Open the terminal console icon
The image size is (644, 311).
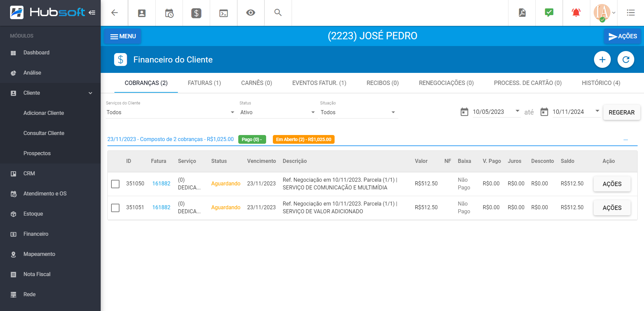[224, 13]
